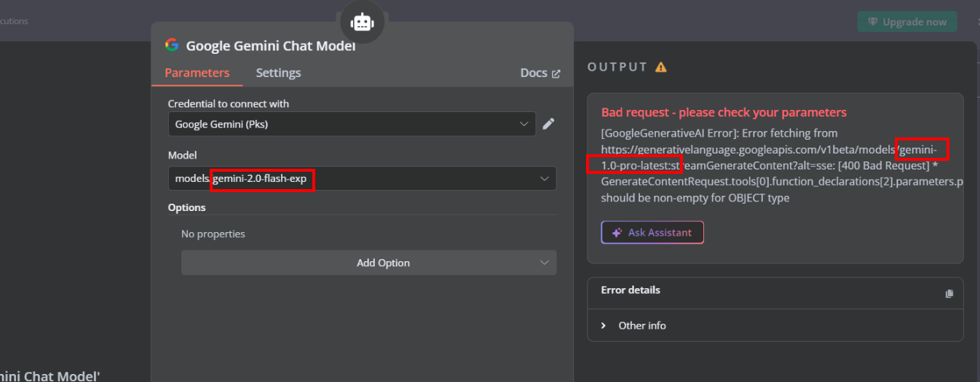Expand the Other info section

tap(633, 325)
